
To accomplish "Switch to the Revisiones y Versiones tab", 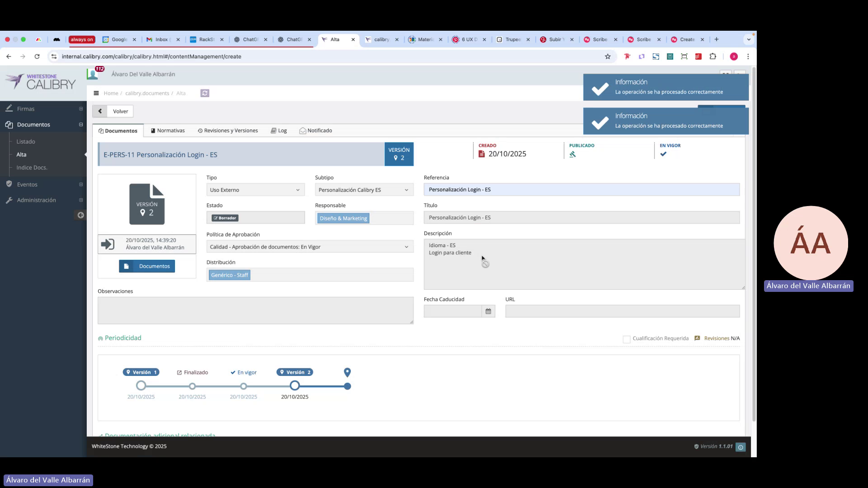I will [x=228, y=130].
